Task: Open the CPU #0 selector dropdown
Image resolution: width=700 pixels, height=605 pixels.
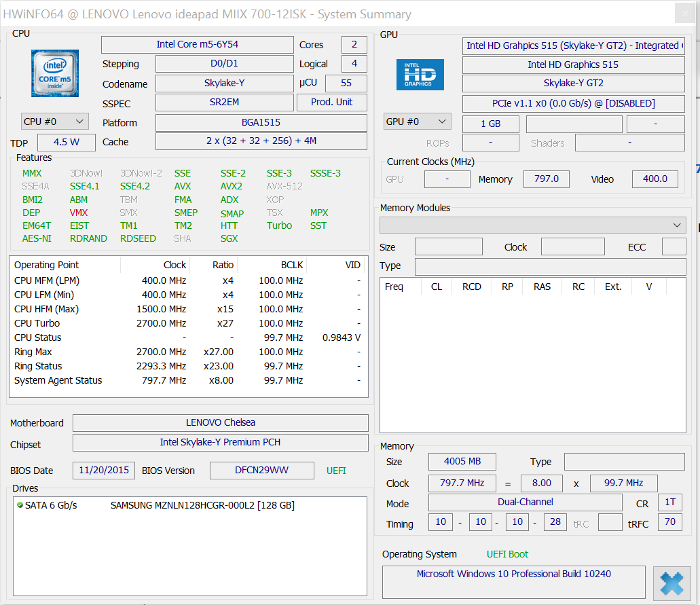Action: [x=54, y=122]
